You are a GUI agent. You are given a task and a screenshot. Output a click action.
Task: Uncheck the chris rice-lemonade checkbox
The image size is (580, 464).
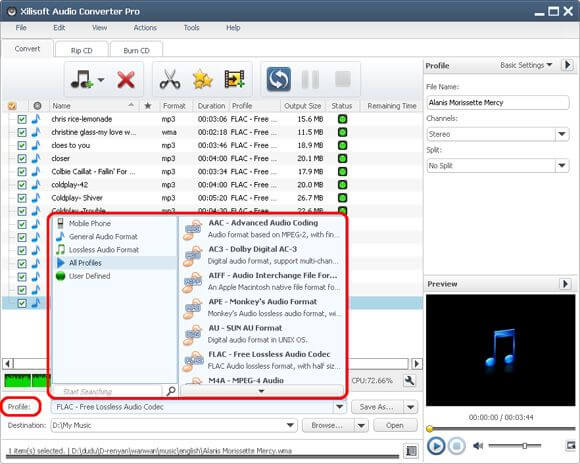[x=22, y=119]
